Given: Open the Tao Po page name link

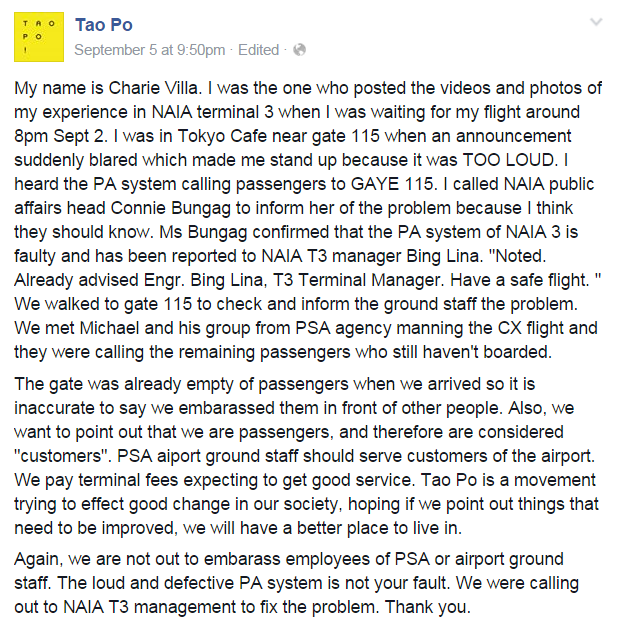Looking at the screenshot, I should click(104, 25).
